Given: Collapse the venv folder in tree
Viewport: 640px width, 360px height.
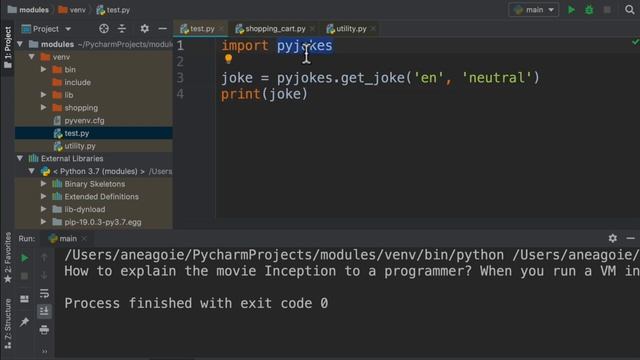Looking at the screenshot, I should point(32,57).
